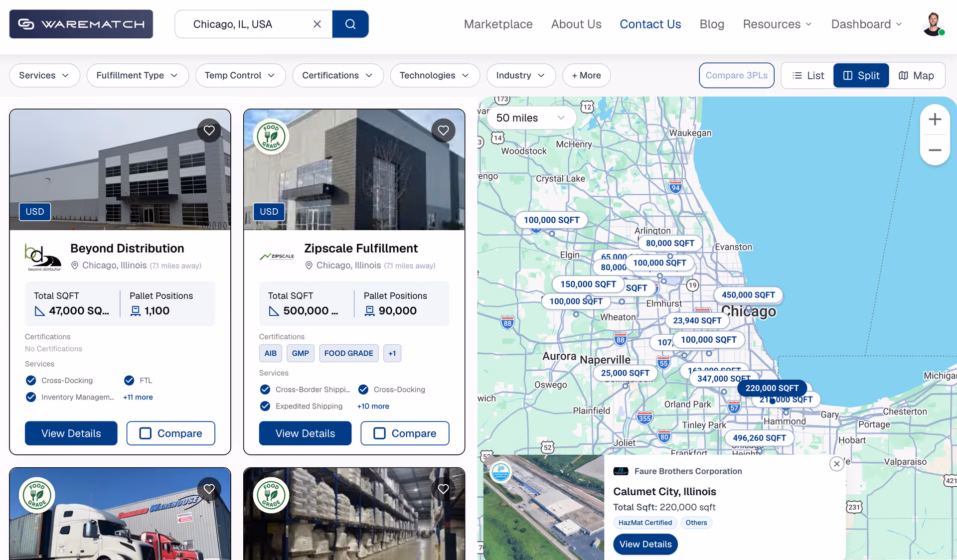957x560 pixels.
Task: Click Food Grade badge on Zipscale image
Action: (x=271, y=137)
